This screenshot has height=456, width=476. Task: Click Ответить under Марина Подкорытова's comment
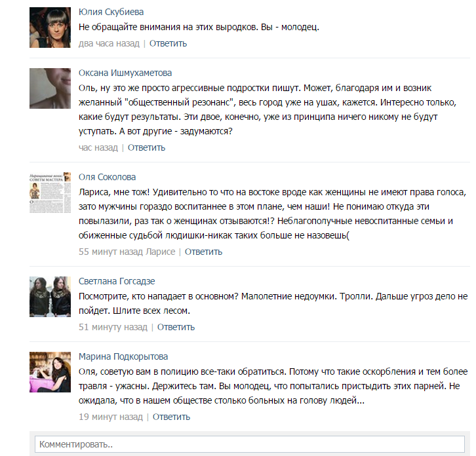(171, 417)
